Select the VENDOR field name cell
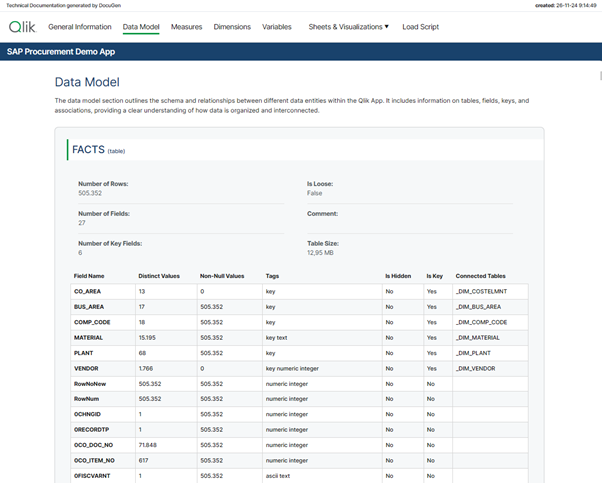 (103, 368)
